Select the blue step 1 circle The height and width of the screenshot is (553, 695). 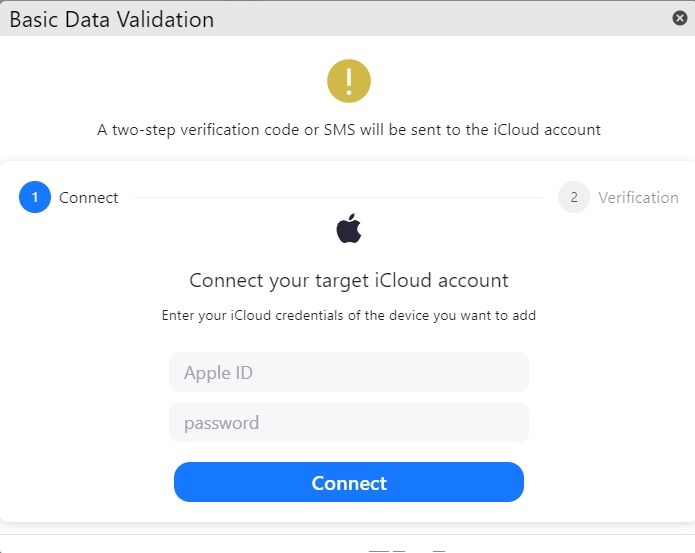pos(35,197)
